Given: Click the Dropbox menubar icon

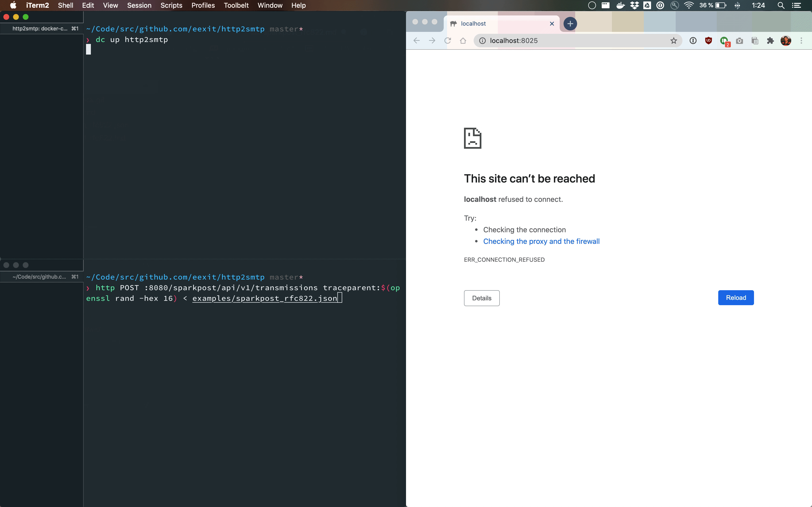Looking at the screenshot, I should 634,5.
